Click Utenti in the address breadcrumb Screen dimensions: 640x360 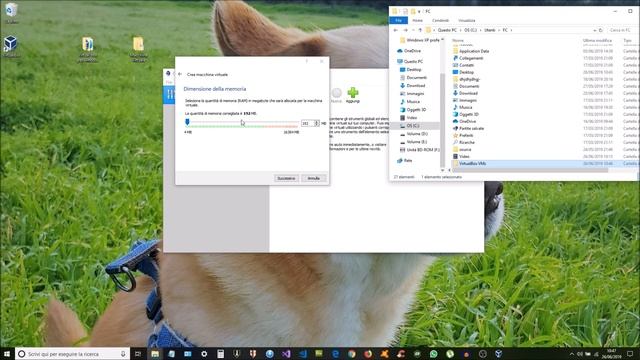pyautogui.click(x=490, y=30)
